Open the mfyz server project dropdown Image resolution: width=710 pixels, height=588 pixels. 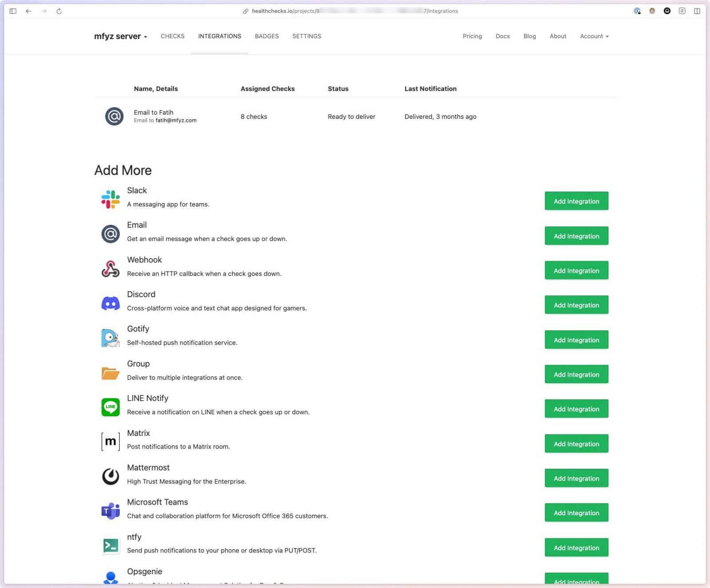coord(120,36)
